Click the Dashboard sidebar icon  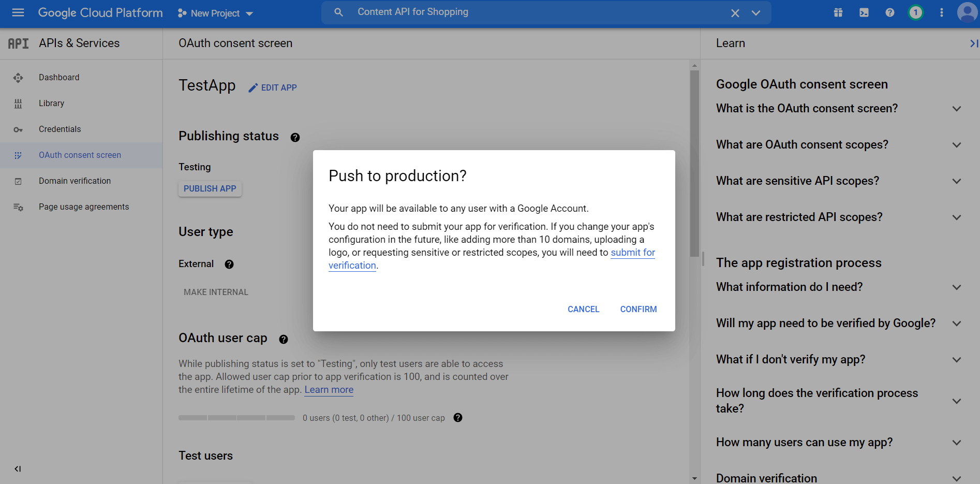18,78
